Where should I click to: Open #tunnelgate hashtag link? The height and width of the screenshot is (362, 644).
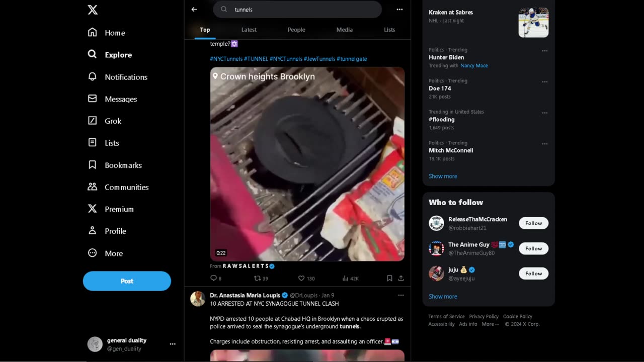coord(352,59)
